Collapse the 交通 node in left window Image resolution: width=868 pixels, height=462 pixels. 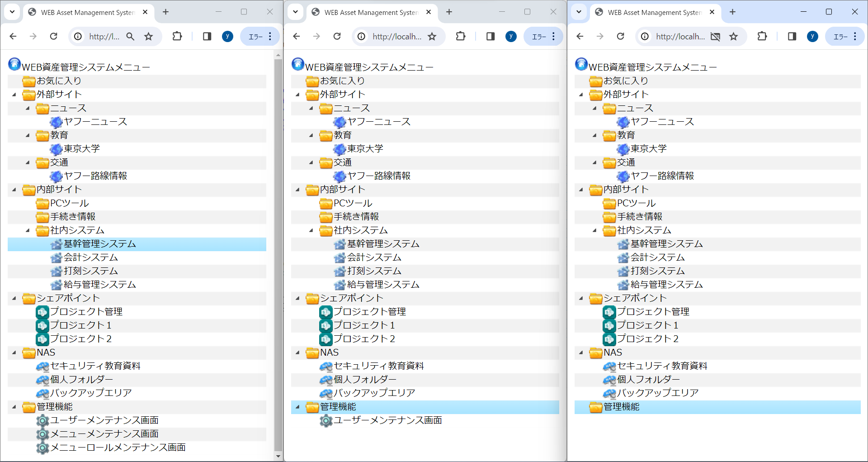28,163
